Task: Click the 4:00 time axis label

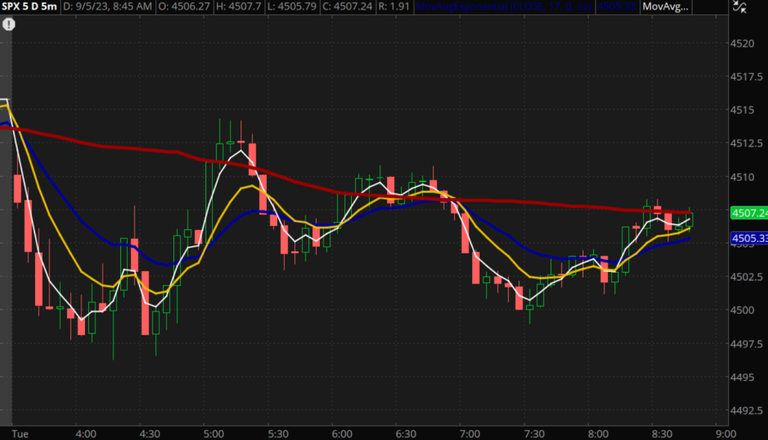Action: click(86, 434)
